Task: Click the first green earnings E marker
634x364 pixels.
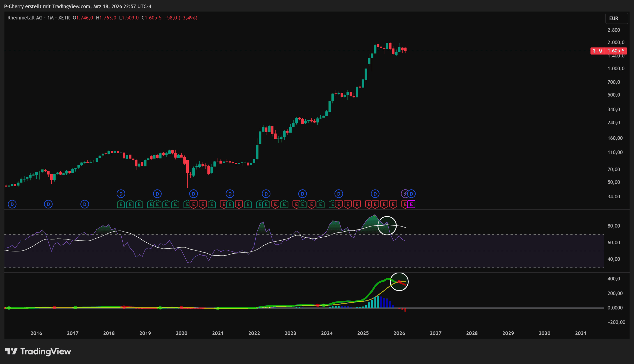Action: 121,204
